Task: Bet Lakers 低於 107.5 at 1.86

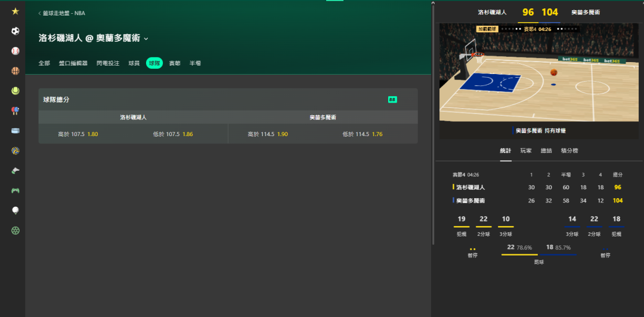Action: pyautogui.click(x=172, y=134)
